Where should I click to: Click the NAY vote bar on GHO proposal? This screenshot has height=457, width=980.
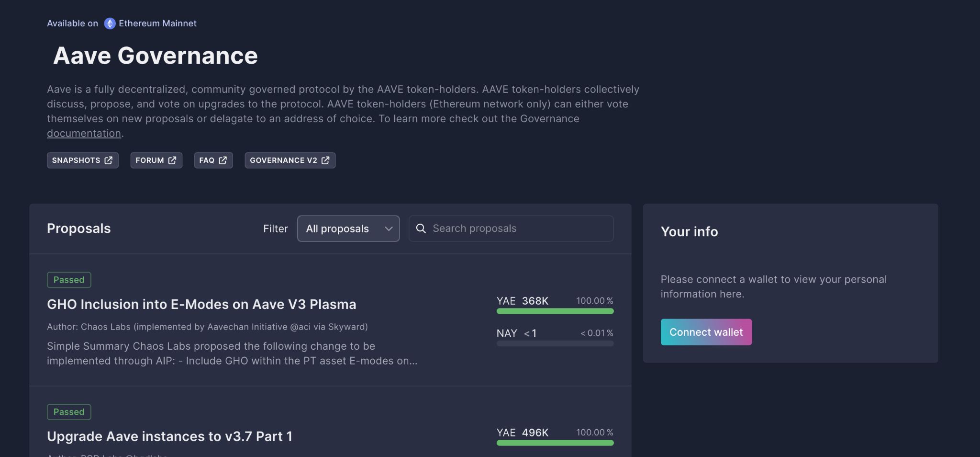pos(555,343)
